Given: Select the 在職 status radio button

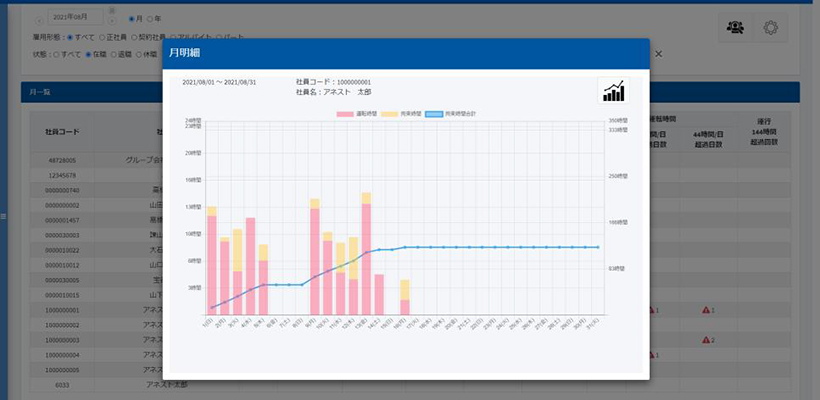Looking at the screenshot, I should [89, 54].
